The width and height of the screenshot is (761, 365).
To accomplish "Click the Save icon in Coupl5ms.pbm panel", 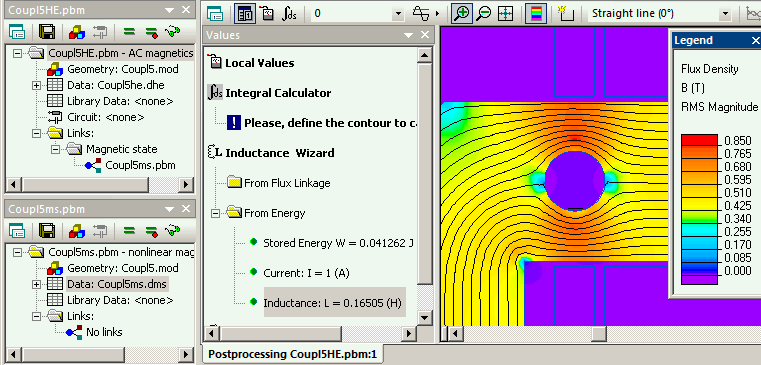I will (47, 230).
